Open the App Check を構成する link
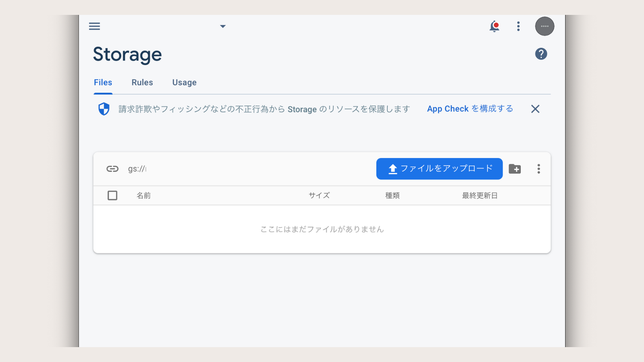This screenshot has width=644, height=362. (470, 109)
